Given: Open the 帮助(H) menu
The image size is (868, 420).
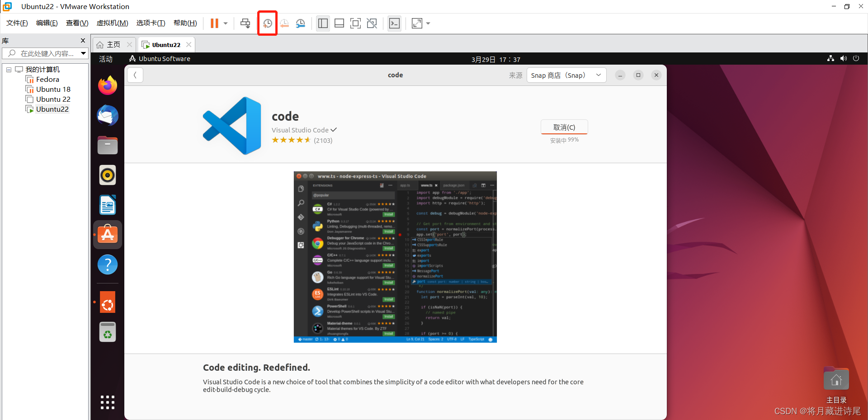Looking at the screenshot, I should point(185,23).
